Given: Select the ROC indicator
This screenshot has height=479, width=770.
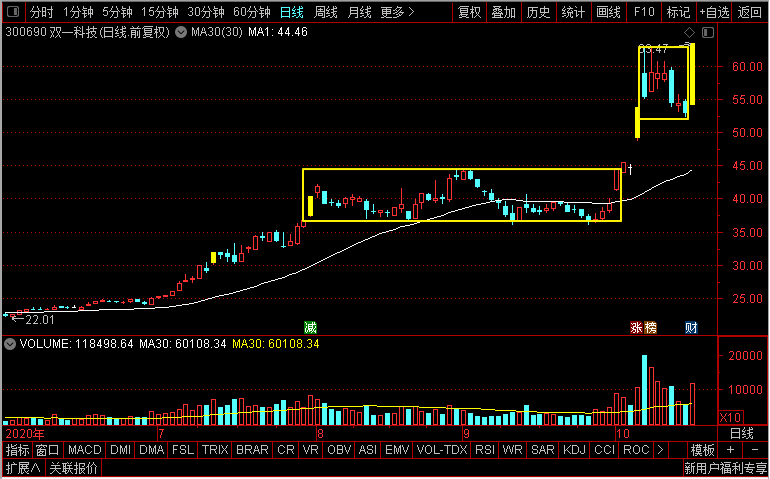Looking at the screenshot, I should [x=636, y=450].
